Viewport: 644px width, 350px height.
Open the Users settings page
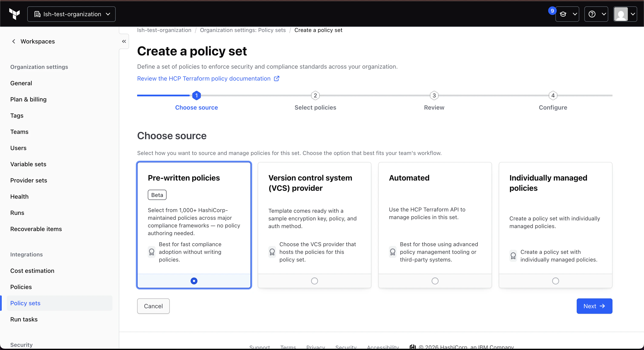coord(18,148)
